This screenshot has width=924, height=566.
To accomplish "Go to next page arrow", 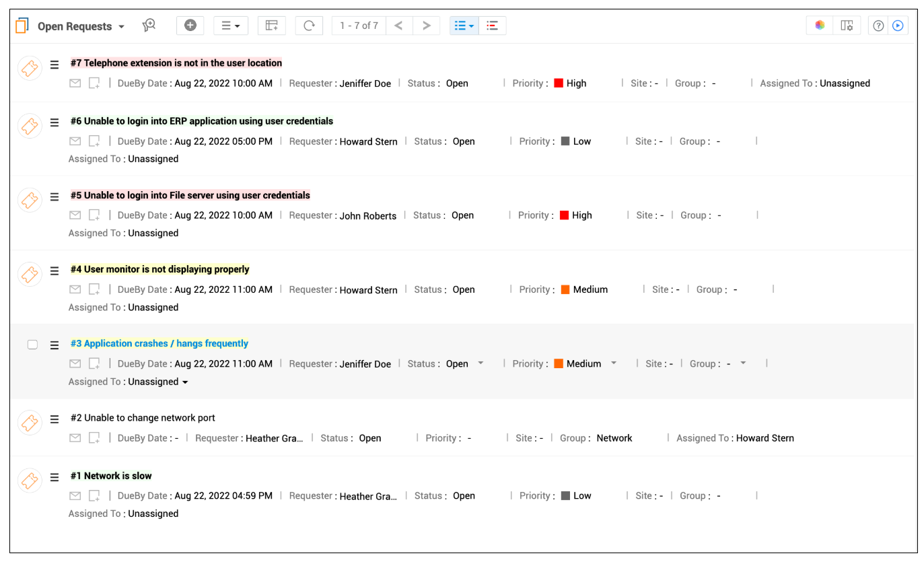I will tap(426, 26).
